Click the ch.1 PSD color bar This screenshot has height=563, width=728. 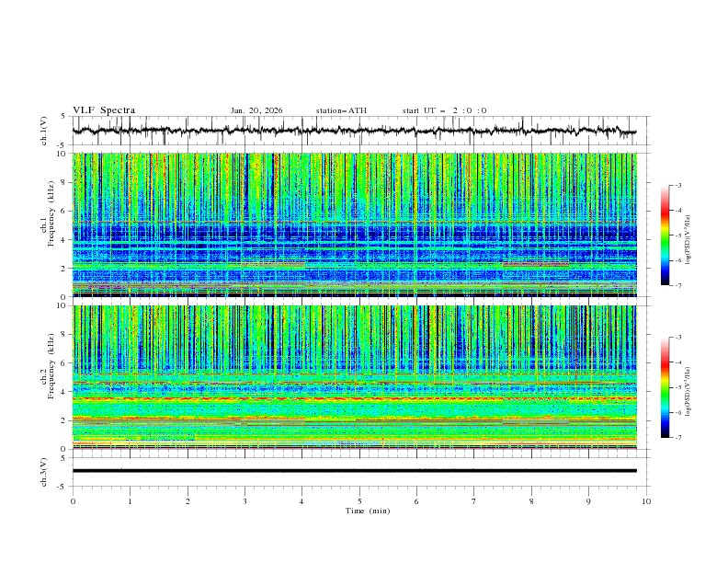pos(665,236)
